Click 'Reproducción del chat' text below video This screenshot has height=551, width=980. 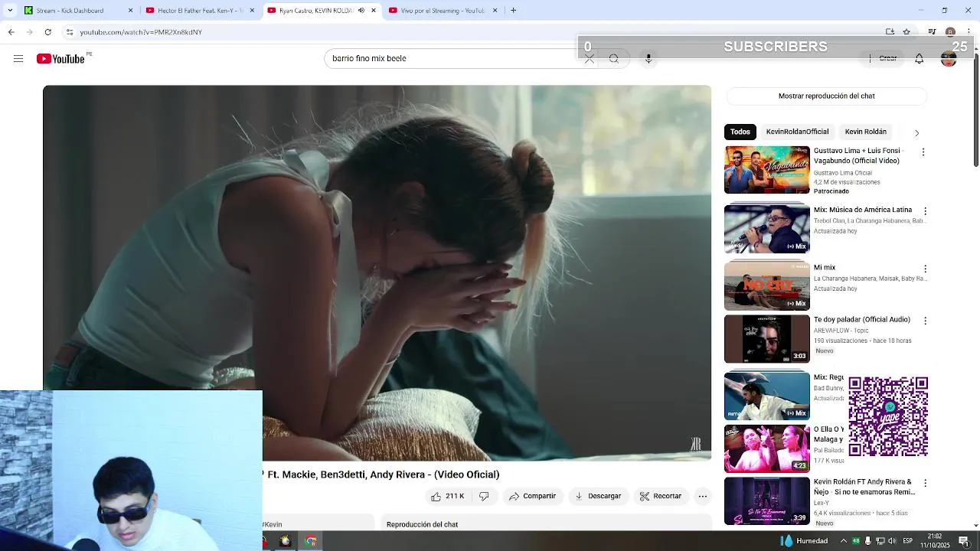(422, 525)
